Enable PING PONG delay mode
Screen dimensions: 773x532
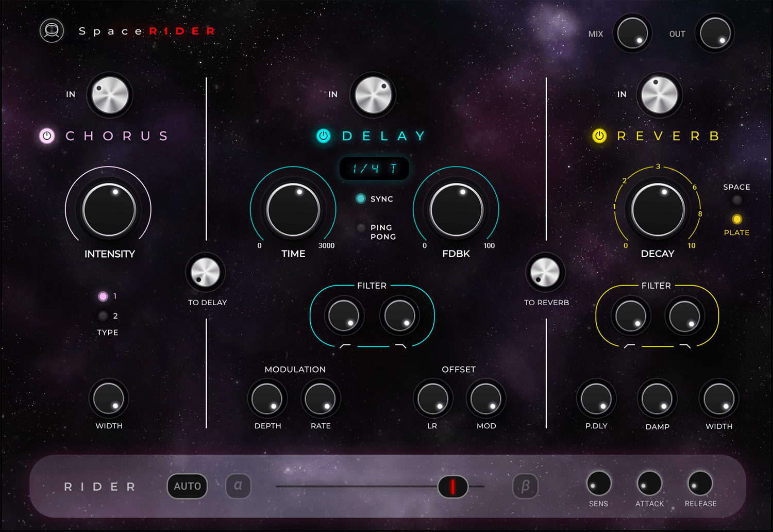click(x=361, y=228)
